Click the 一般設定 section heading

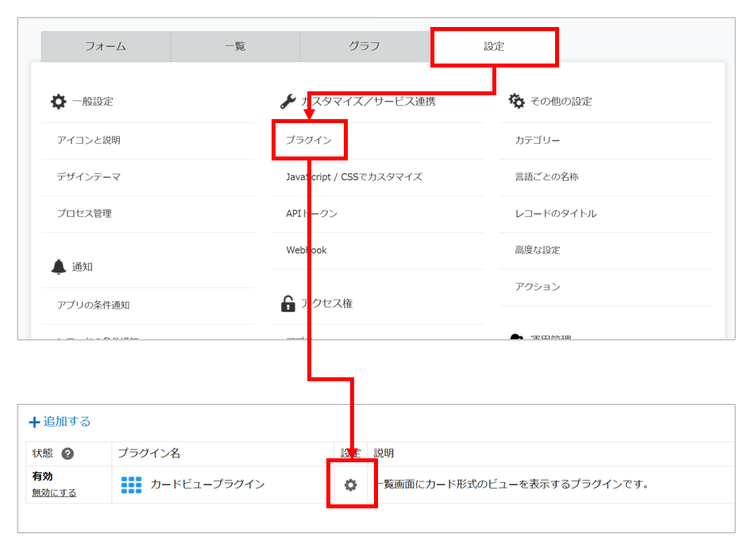[93, 102]
